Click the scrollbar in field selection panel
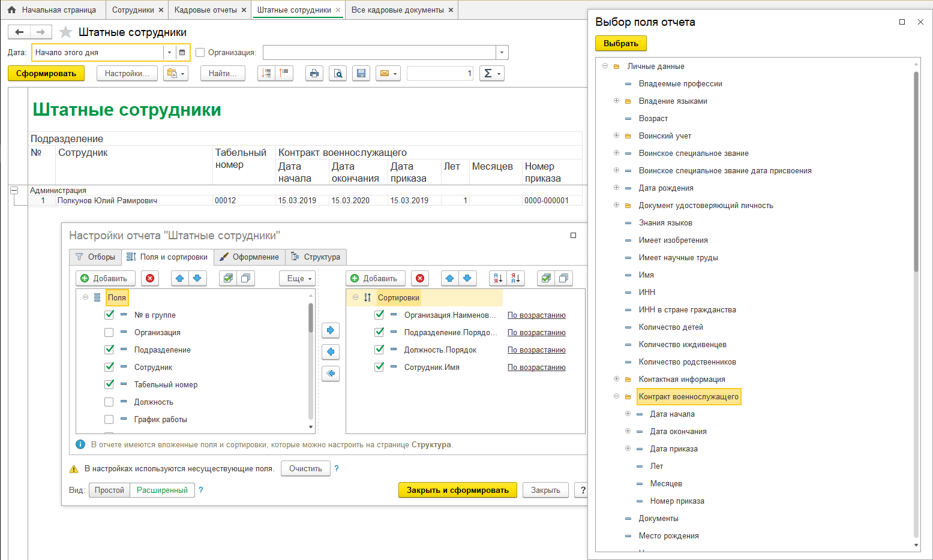 [x=916, y=171]
